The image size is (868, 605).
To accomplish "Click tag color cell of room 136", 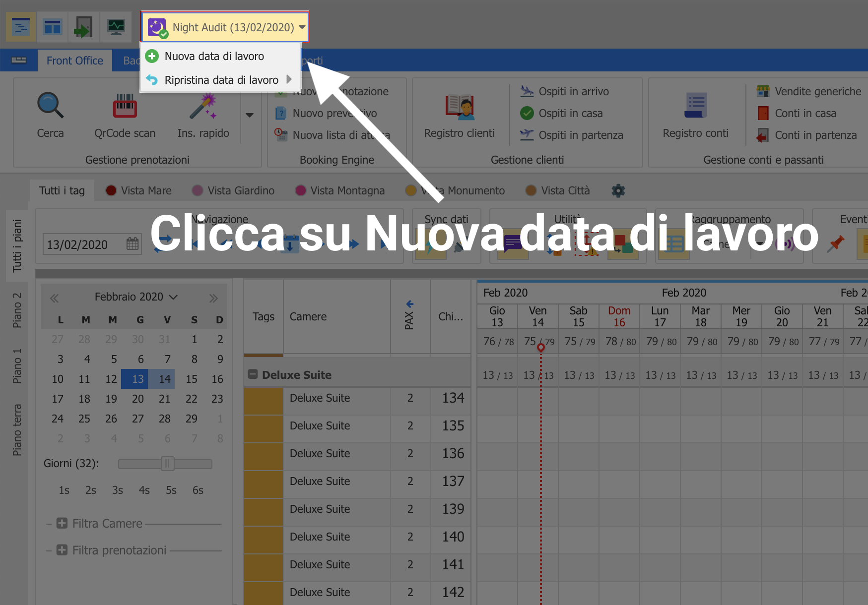I will 264,457.
